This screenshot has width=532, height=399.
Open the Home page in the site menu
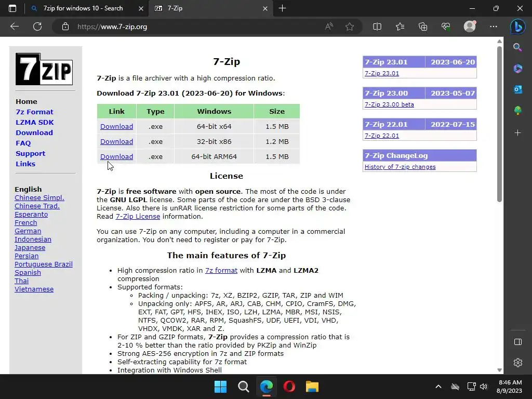pos(26,101)
